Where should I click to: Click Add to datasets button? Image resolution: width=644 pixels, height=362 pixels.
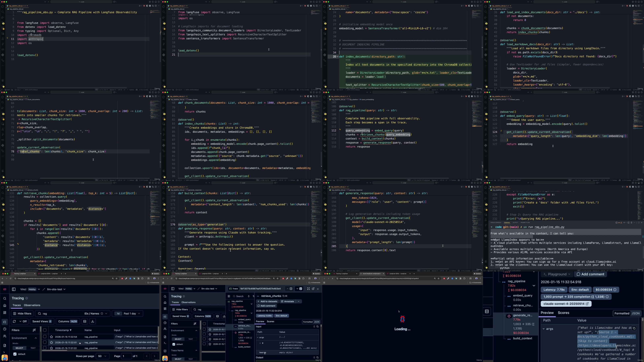267,301
